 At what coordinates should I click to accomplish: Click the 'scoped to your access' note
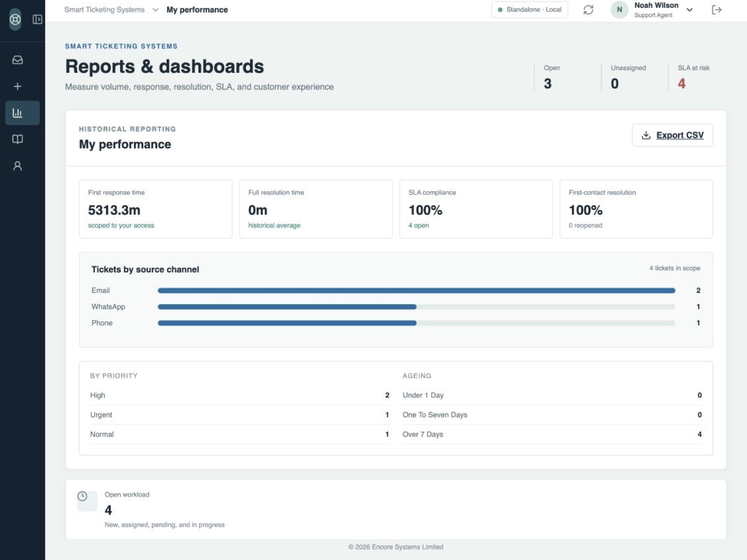coord(121,225)
